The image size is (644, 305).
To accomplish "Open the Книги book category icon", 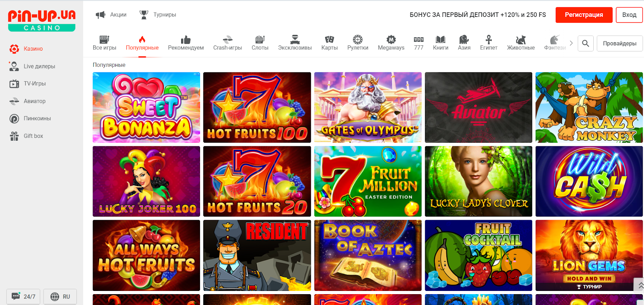I will [440, 39].
